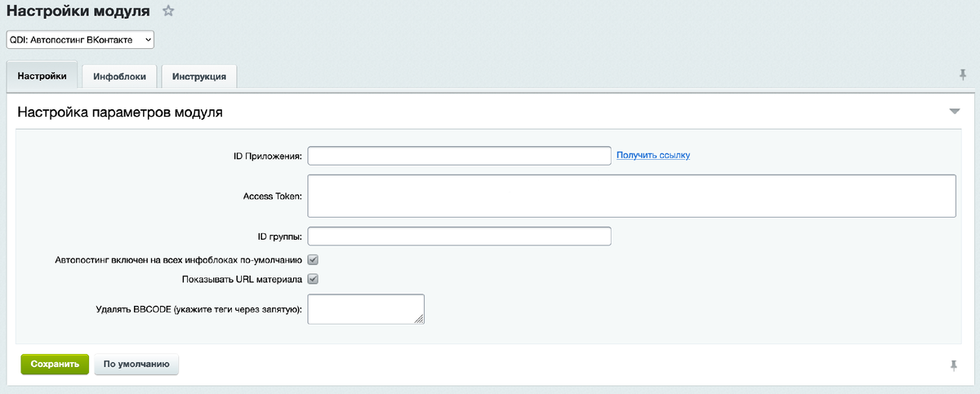Click the Access Token: label
Image resolution: width=980 pixels, height=394 pixels.
(273, 196)
